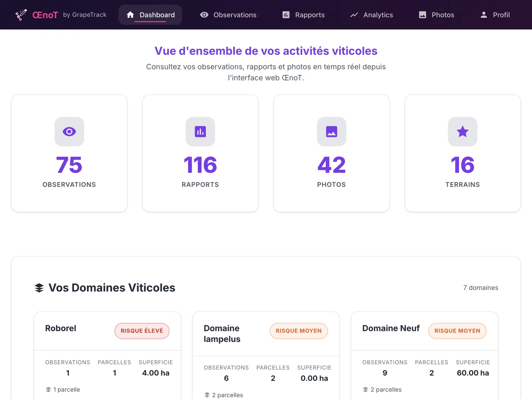The image size is (532, 399).
Task: Go to the Analytics page
Action: [371, 15]
